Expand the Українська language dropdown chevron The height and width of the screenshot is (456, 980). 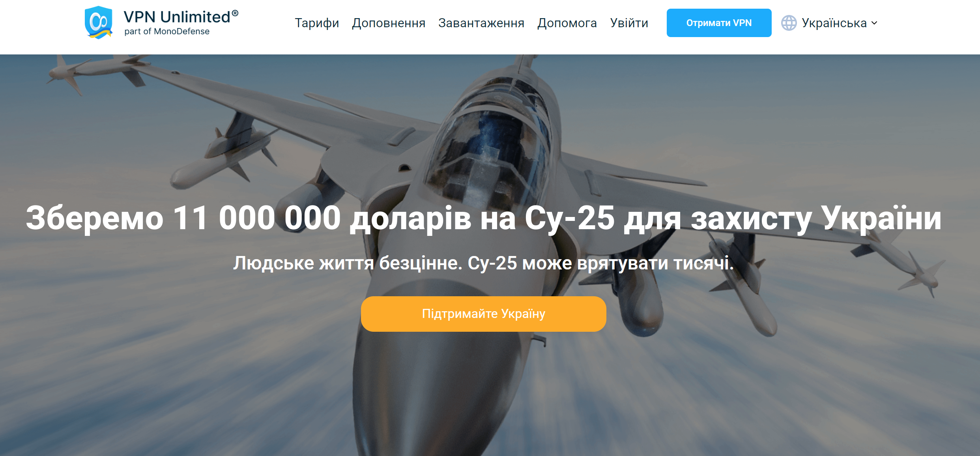click(x=874, y=23)
